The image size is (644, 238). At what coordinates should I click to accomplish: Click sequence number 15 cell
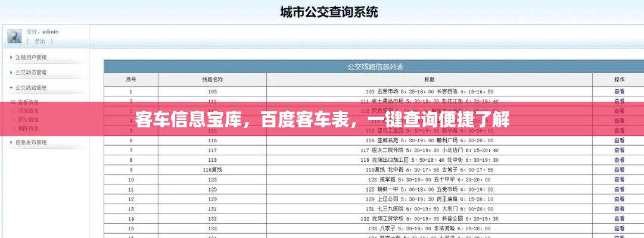tap(131, 228)
